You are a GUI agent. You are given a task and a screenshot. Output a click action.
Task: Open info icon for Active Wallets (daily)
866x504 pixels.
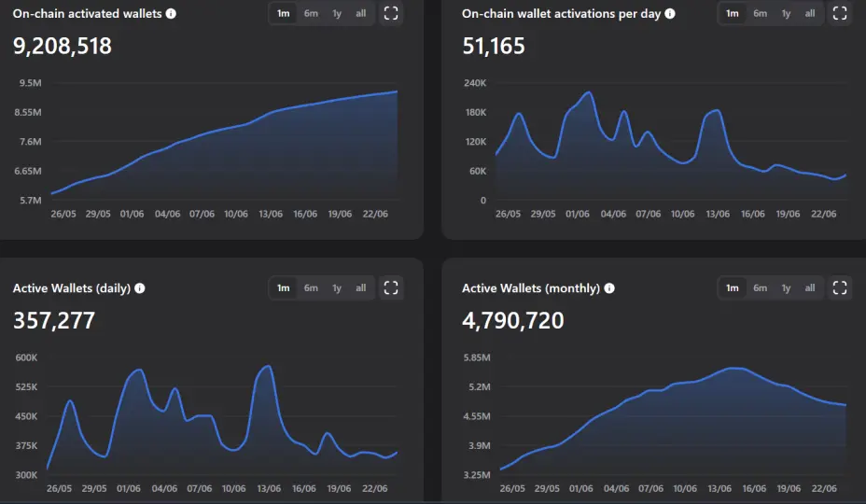click(140, 287)
